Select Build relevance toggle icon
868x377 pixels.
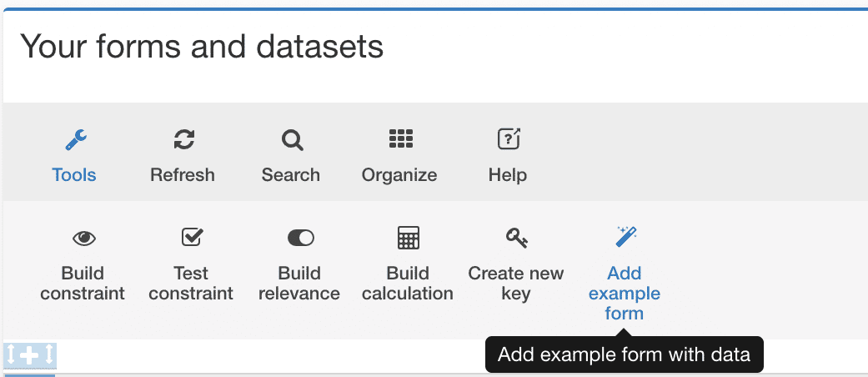coord(300,238)
